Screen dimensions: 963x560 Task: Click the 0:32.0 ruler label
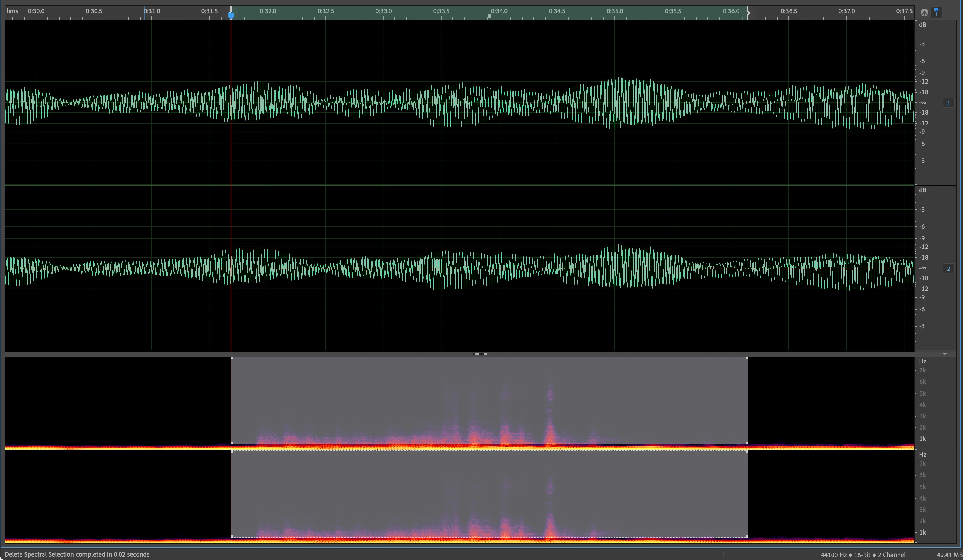[268, 11]
